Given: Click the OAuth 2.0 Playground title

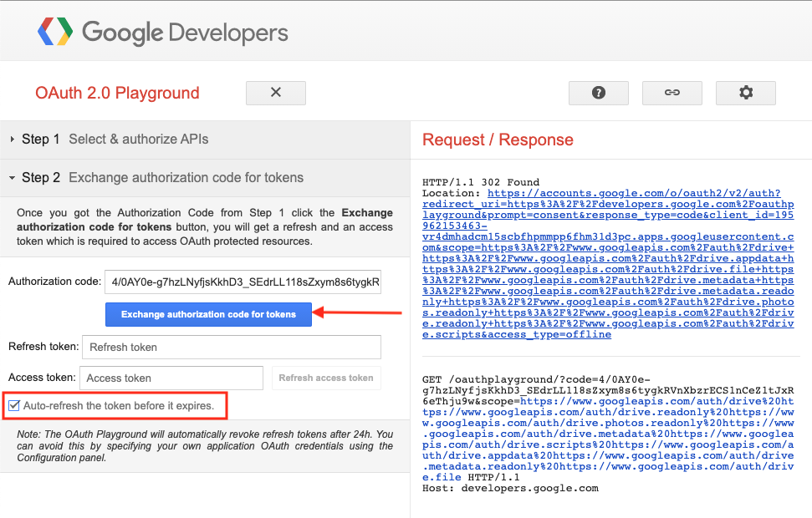Looking at the screenshot, I should [117, 93].
